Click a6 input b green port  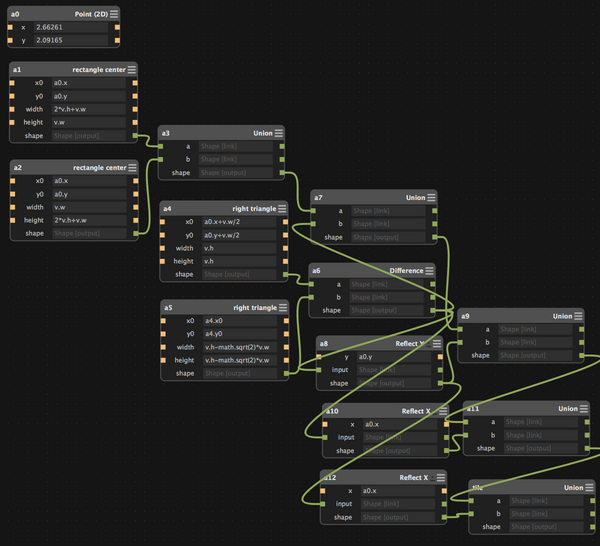(311, 297)
